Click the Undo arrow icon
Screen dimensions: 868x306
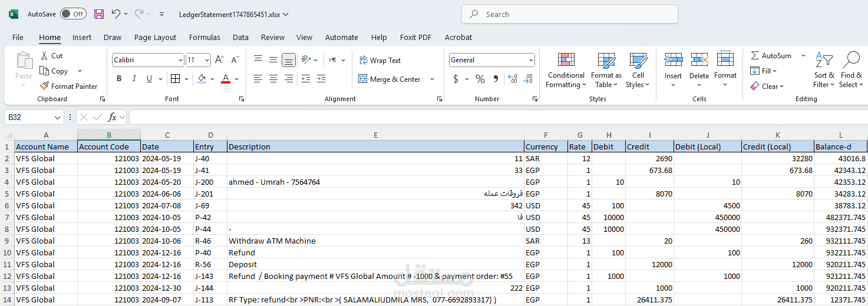click(116, 14)
